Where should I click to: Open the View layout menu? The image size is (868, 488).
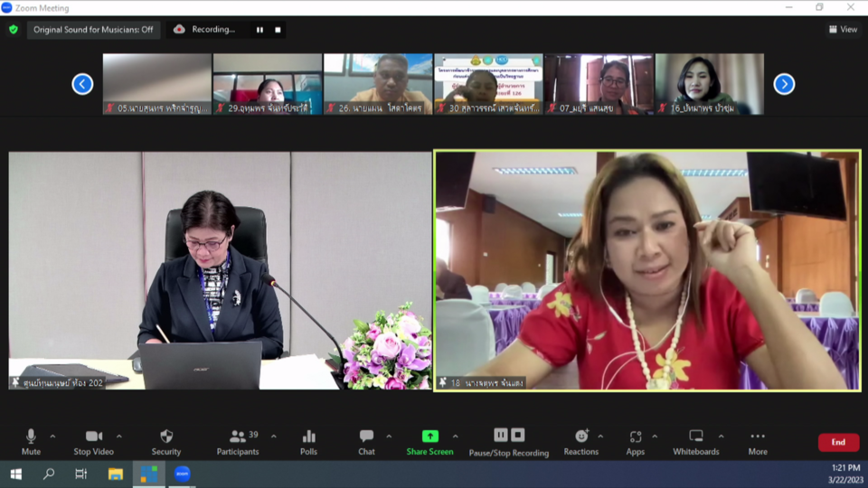[x=843, y=30]
